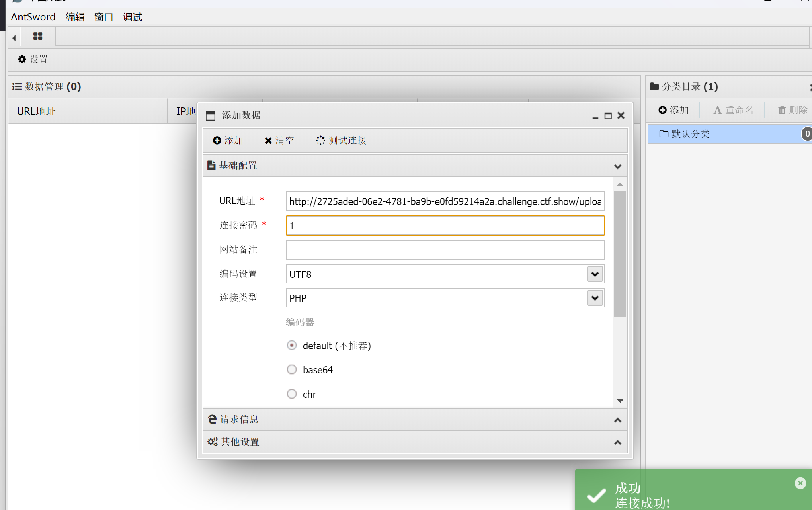Select the chr encoder radio button
The width and height of the screenshot is (812, 510).
click(292, 394)
